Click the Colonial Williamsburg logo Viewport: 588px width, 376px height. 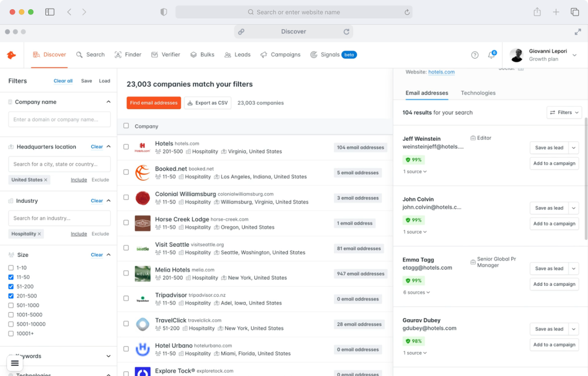142,198
